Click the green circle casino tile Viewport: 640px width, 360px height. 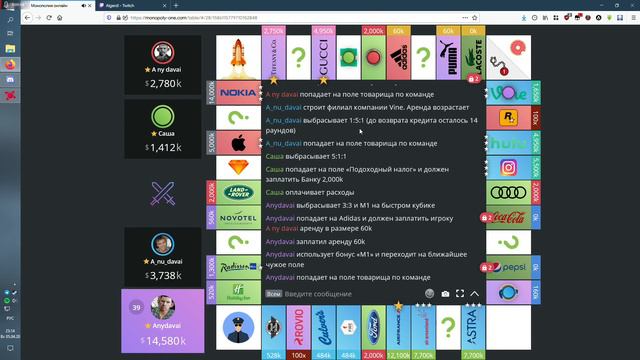pyautogui.click(x=349, y=57)
